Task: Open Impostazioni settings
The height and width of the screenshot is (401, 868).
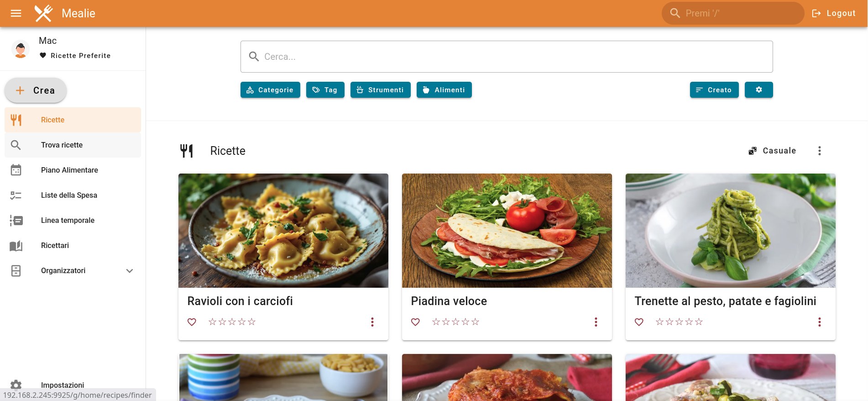Action: point(63,385)
